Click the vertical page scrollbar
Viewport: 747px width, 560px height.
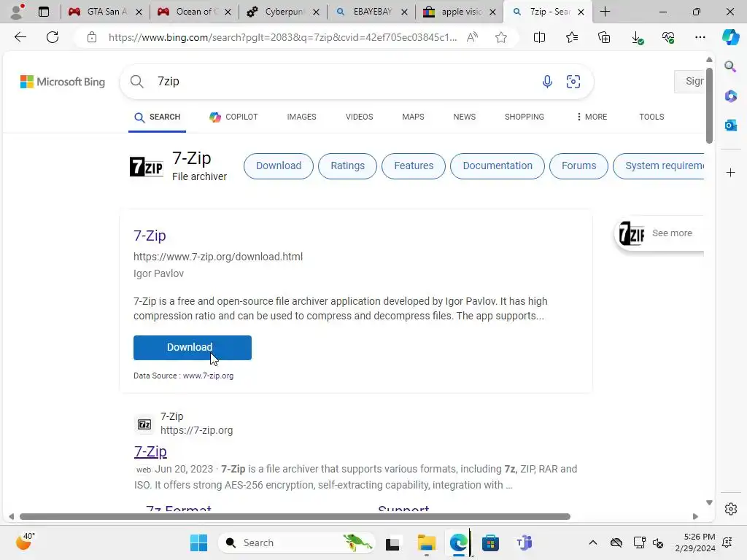(709, 106)
